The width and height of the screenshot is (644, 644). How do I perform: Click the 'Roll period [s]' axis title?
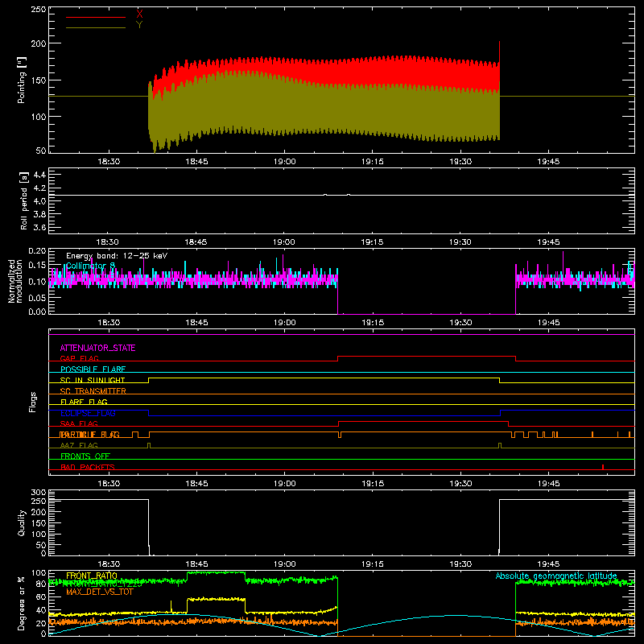tap(23, 201)
